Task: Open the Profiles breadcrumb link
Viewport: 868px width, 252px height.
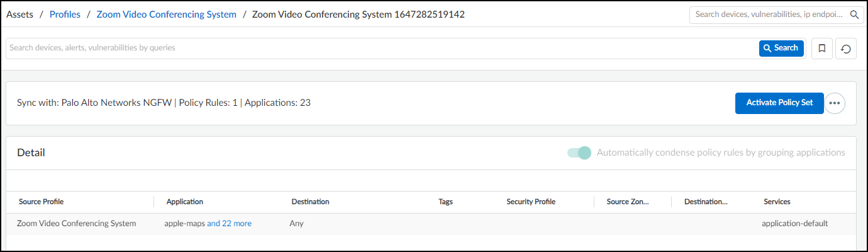Action: pyautogui.click(x=65, y=14)
